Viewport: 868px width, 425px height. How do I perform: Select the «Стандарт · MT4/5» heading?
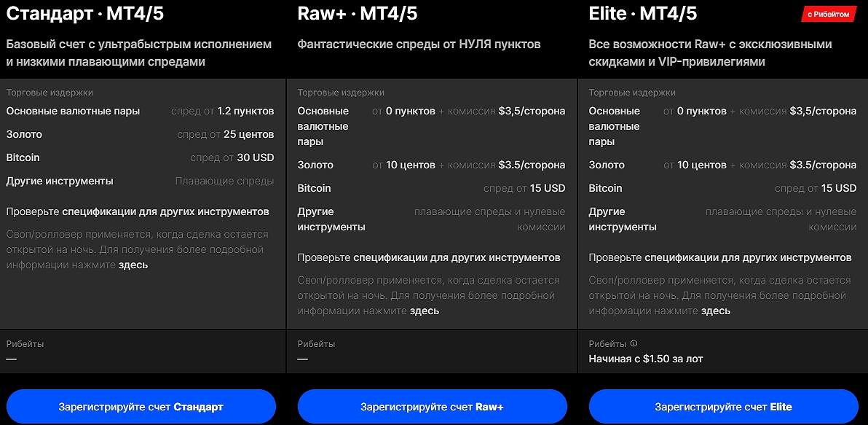tap(84, 14)
